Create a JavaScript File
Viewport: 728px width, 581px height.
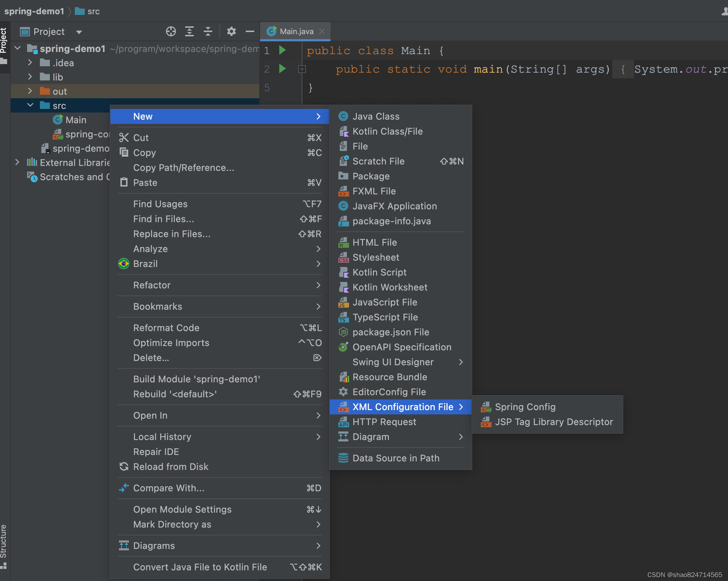click(401, 302)
